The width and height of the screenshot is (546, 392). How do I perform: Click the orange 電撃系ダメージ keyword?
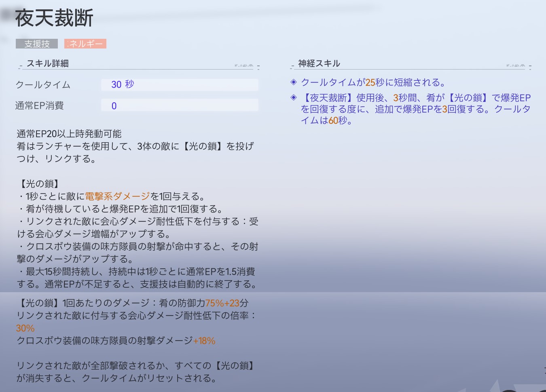click(117, 196)
